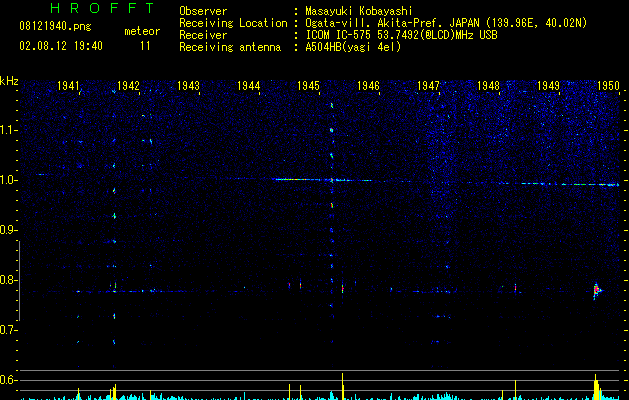
Task: Click the 1.1 kHz frequency label
Action: (8, 130)
